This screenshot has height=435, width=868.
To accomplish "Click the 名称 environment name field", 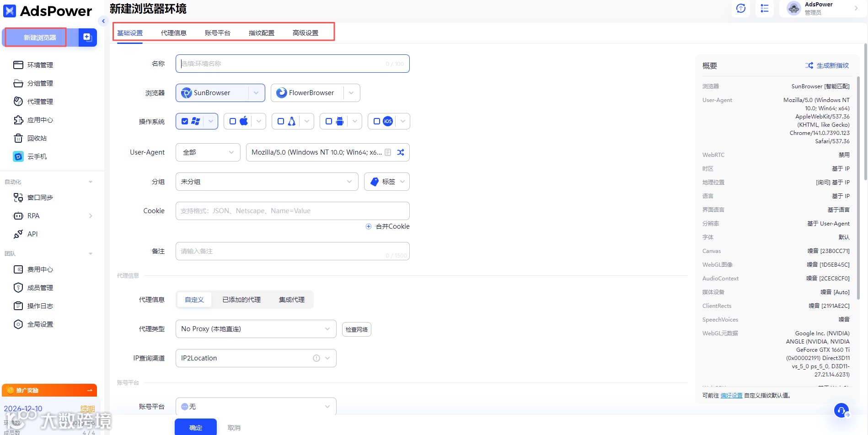I will pyautogui.click(x=293, y=64).
